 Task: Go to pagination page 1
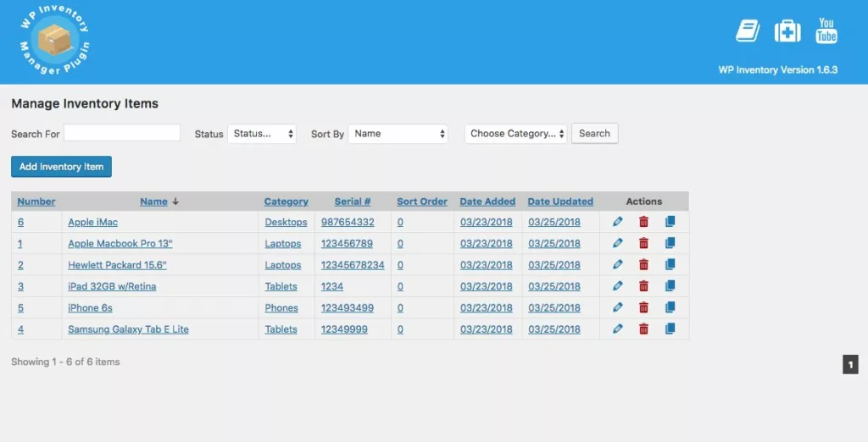[851, 365]
